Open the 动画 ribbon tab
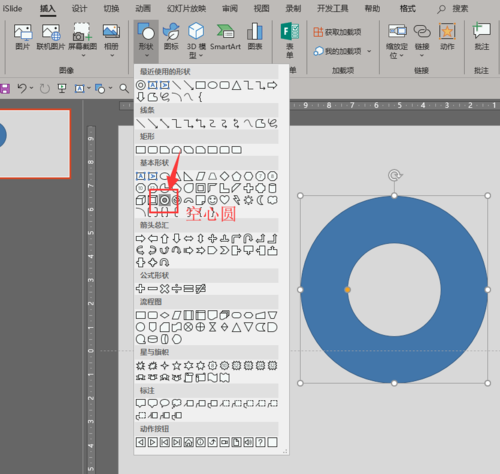The image size is (500, 474). tap(143, 8)
